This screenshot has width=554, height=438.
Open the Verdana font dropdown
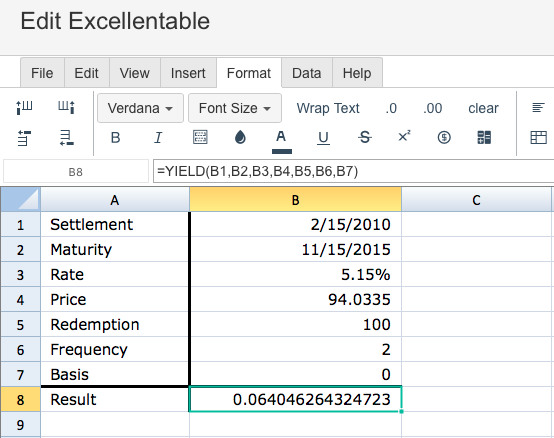[140, 108]
